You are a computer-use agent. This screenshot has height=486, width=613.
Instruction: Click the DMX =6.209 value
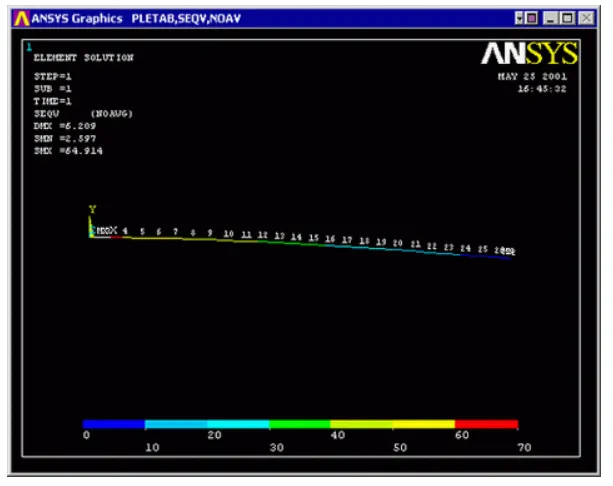pyautogui.click(x=65, y=126)
